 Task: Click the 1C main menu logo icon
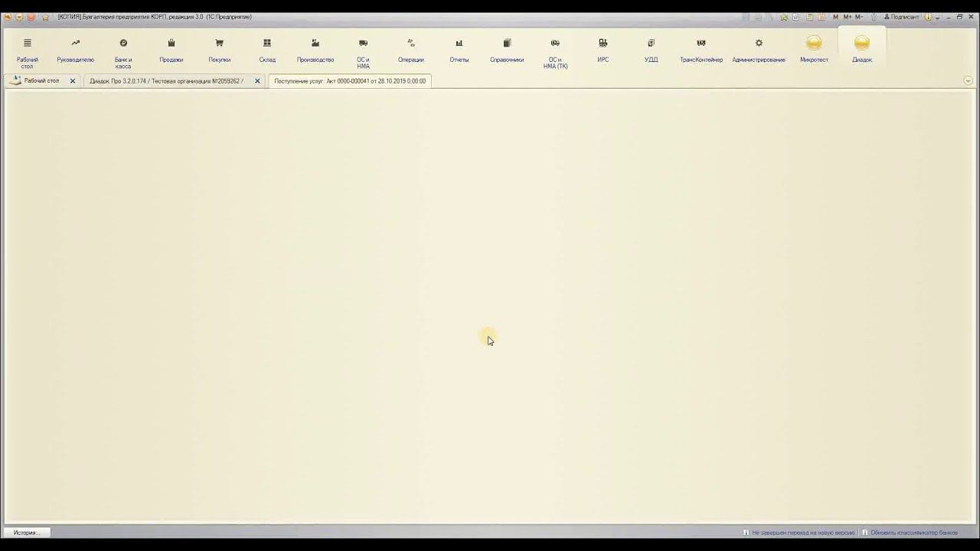(x=8, y=17)
